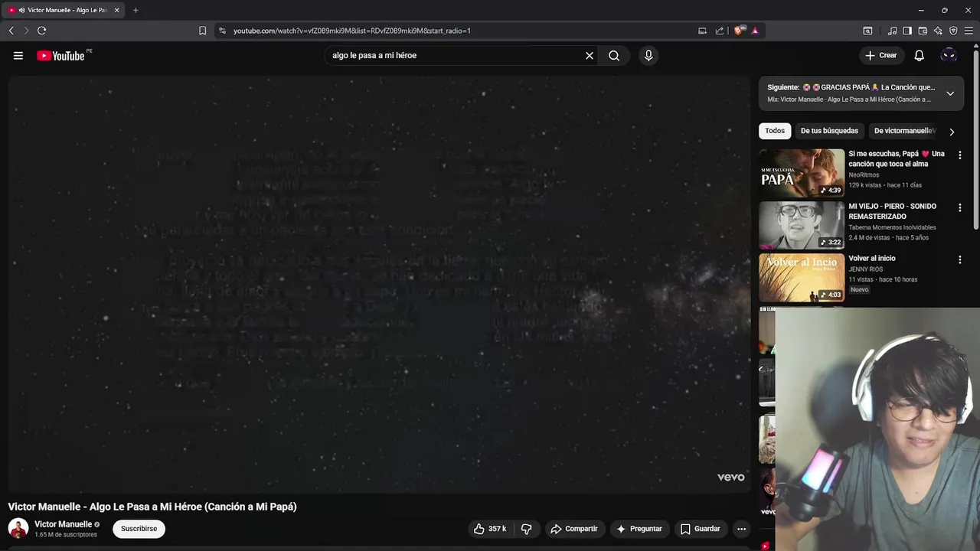
Task: Open options for 'Si me escuchas, Papá' video
Action: tap(959, 155)
